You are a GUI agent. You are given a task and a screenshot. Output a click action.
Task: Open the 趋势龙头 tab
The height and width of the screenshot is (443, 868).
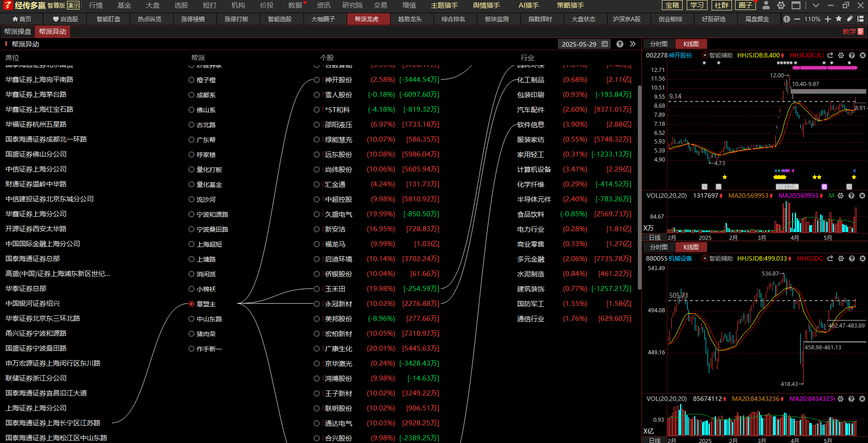410,19
